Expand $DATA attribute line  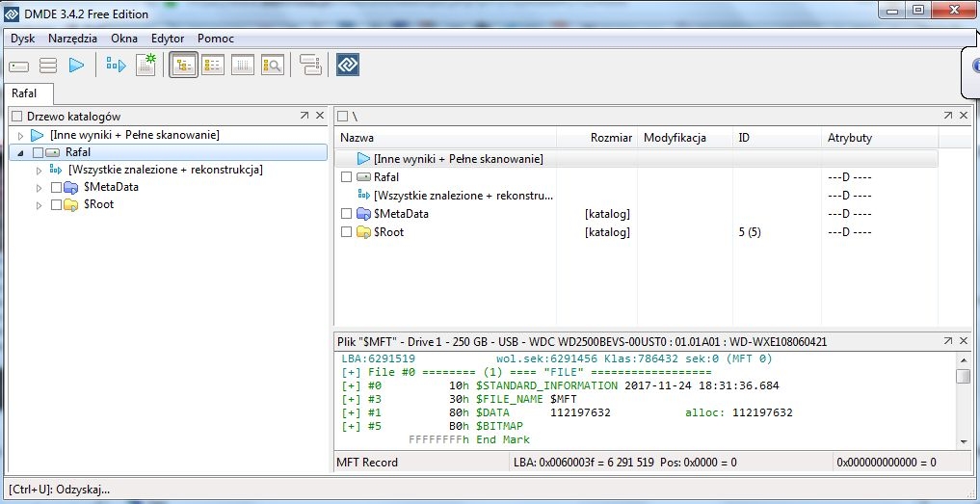pos(352,412)
